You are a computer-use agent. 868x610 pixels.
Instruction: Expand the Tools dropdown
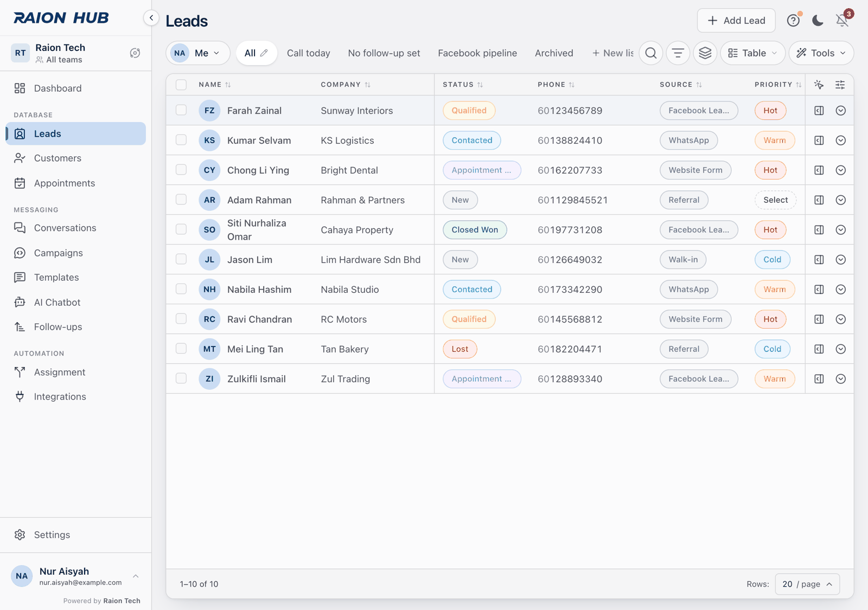tap(821, 53)
